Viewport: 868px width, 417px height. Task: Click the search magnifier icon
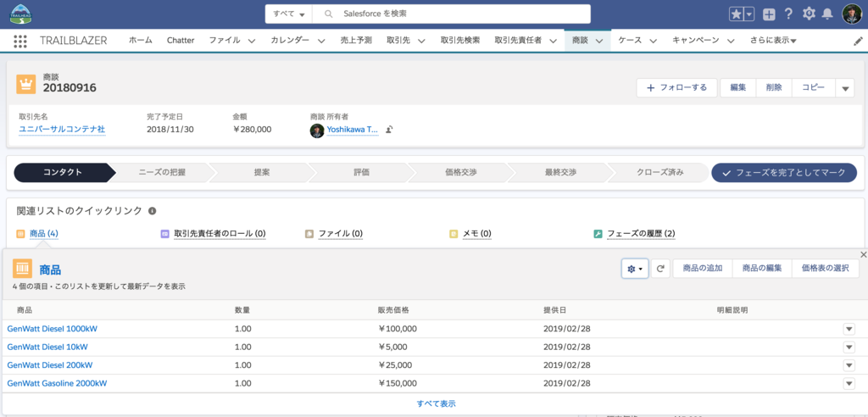tap(328, 14)
